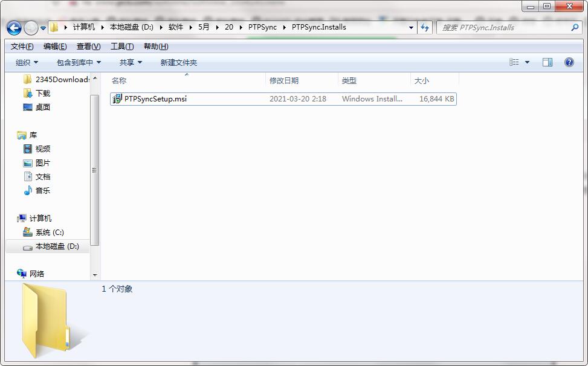Open more view options dropdown arrow

tap(527, 62)
